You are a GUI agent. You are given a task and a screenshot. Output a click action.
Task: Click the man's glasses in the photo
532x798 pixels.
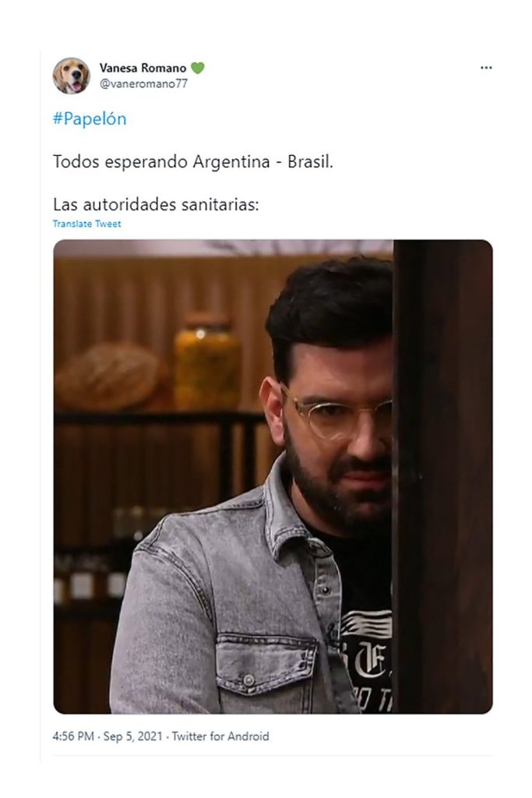click(337, 415)
